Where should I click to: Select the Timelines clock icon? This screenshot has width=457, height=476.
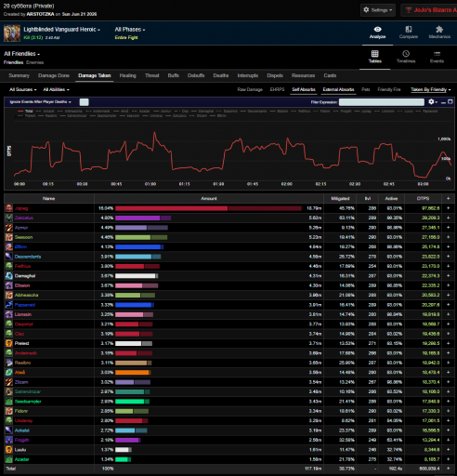[406, 54]
